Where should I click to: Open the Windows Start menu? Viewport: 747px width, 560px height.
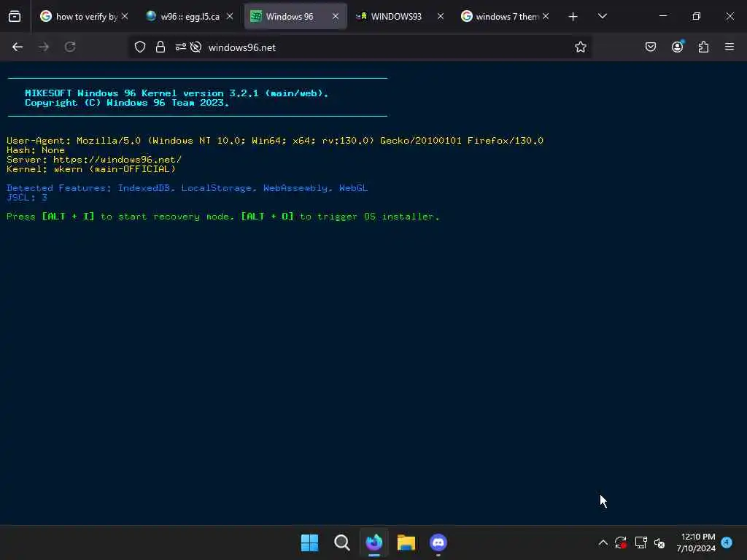pyautogui.click(x=309, y=542)
